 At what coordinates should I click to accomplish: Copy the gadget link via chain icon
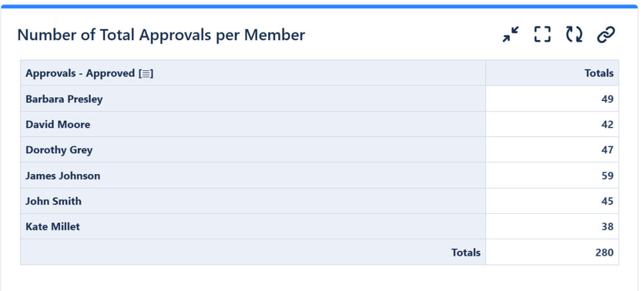click(x=605, y=35)
